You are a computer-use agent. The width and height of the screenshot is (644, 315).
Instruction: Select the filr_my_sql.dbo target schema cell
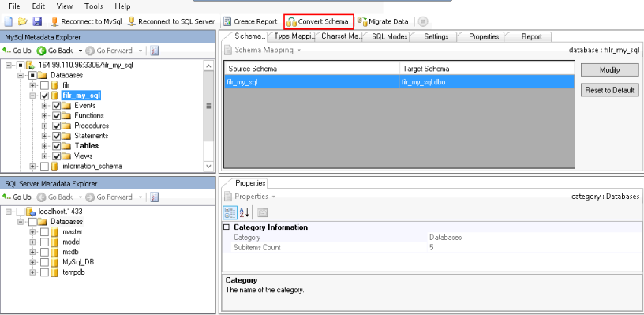click(x=486, y=82)
